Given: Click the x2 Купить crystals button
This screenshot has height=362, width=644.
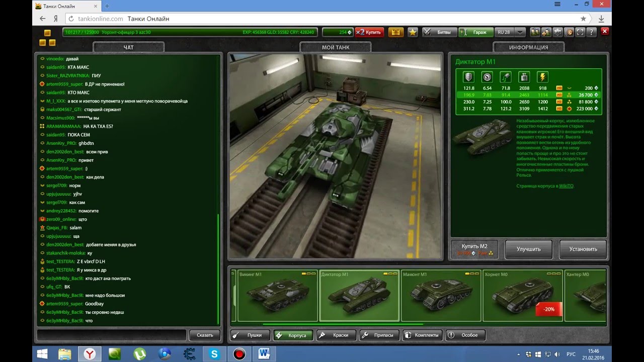Looking at the screenshot, I should click(x=369, y=32).
